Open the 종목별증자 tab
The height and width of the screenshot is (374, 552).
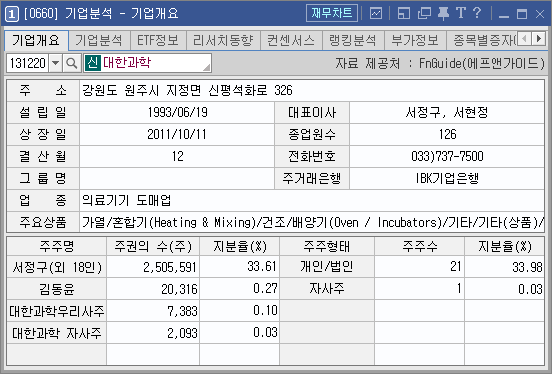coord(482,40)
